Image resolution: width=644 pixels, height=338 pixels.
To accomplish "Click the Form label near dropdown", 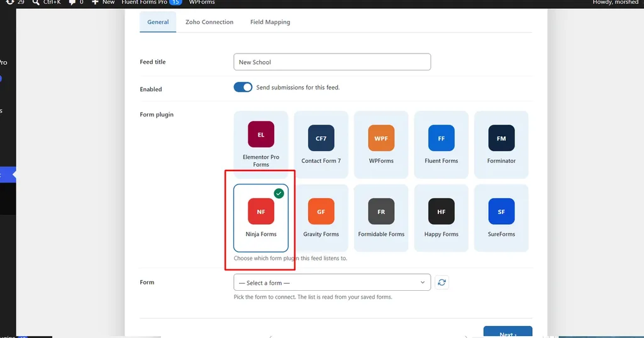I will click(x=147, y=282).
